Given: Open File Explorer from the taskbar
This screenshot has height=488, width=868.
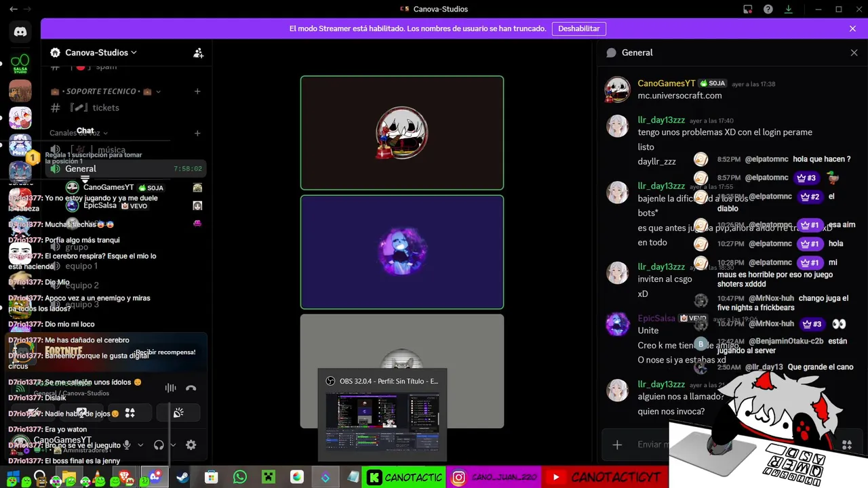Looking at the screenshot, I should pos(69,477).
